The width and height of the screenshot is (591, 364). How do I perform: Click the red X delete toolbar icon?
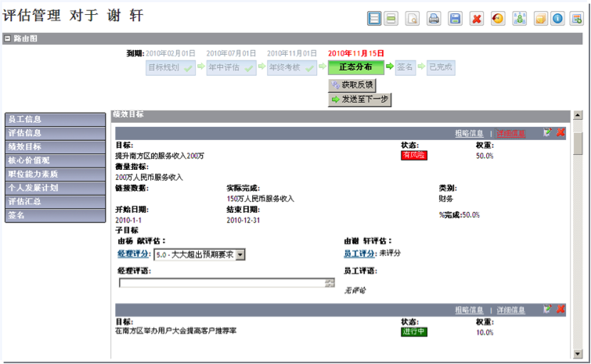[476, 19]
